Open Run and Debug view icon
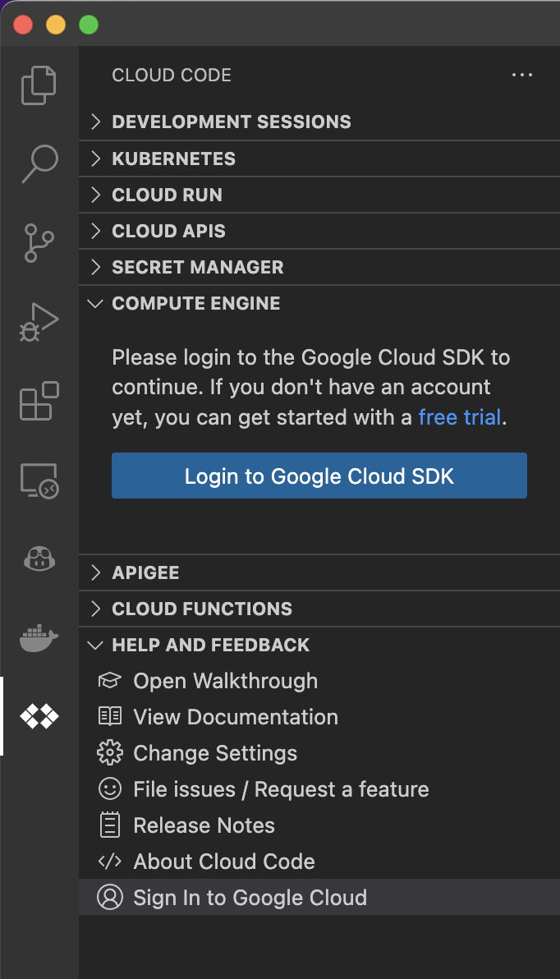 click(39, 323)
